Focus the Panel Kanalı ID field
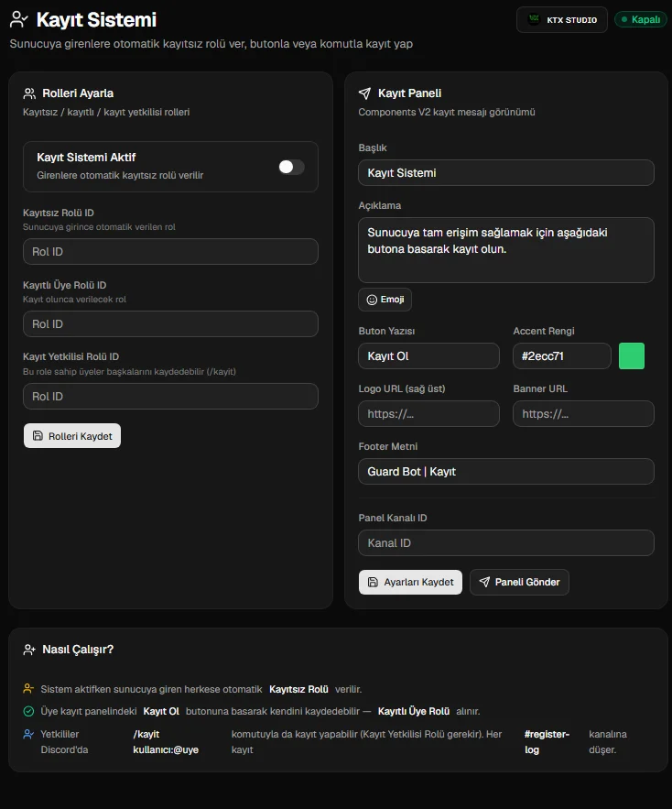Viewport: 672px width, 809px height. pyautogui.click(x=506, y=542)
